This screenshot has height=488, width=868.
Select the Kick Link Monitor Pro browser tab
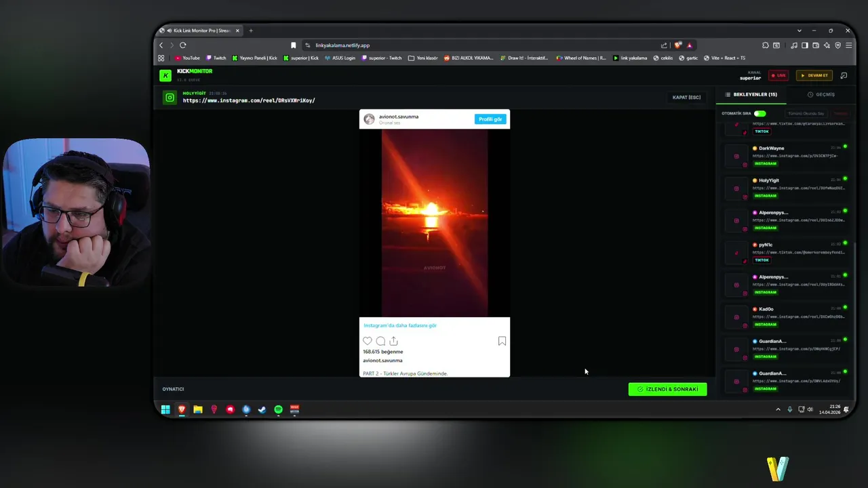[x=199, y=30]
